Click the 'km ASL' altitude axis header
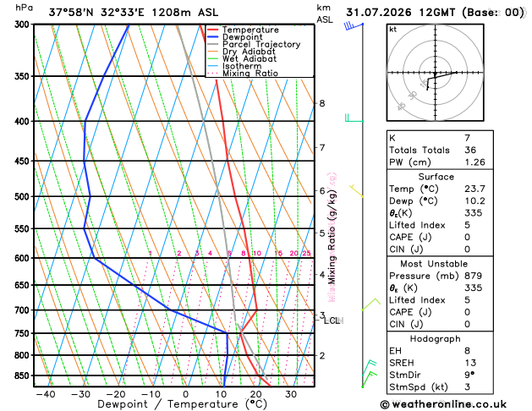This screenshot has width=532, height=411. point(324,14)
